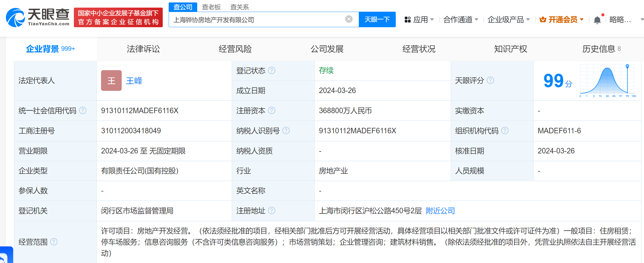This screenshot has height=263, width=644.
Task: Click the help icon next to 经营范围
Action: (54, 242)
